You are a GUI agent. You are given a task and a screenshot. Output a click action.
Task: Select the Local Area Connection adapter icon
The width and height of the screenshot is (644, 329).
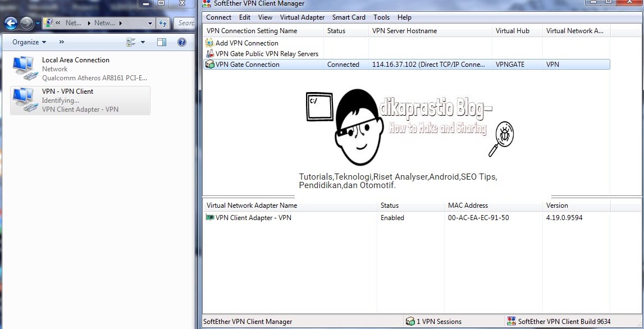tap(25, 68)
